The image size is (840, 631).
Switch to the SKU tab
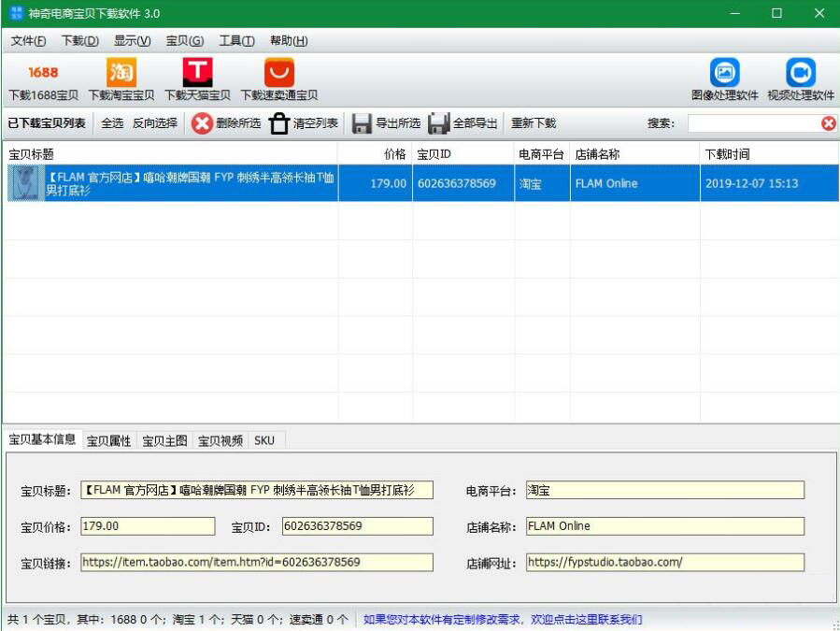(x=264, y=441)
